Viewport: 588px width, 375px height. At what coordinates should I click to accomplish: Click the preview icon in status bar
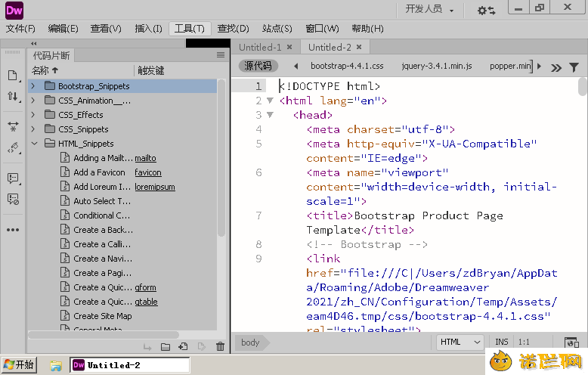571,342
